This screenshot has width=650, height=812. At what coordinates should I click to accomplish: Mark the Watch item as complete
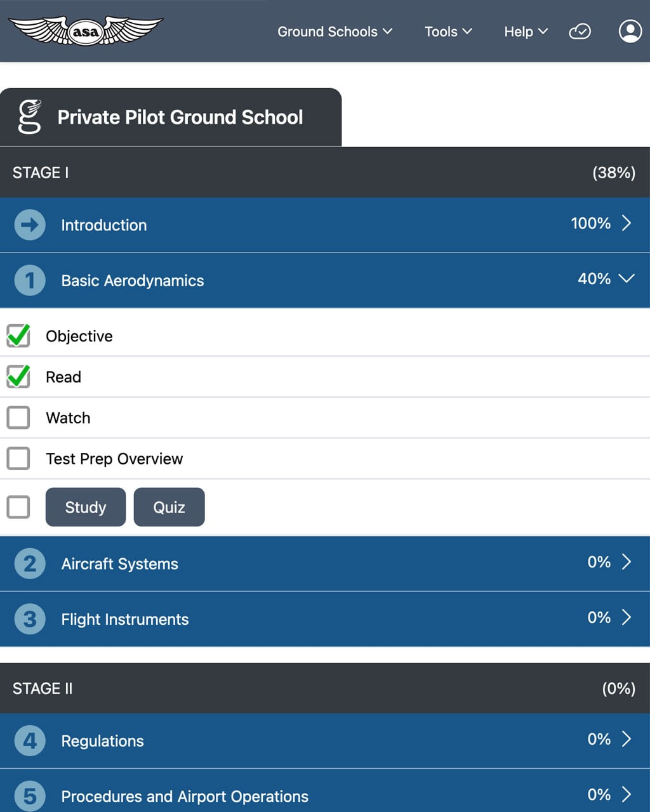click(18, 417)
